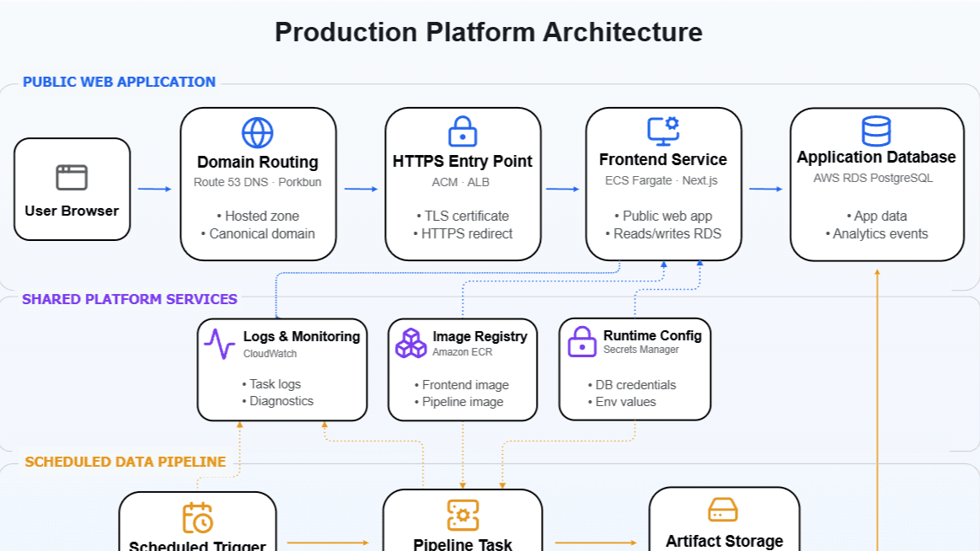Click the User Browser label

coord(72,211)
